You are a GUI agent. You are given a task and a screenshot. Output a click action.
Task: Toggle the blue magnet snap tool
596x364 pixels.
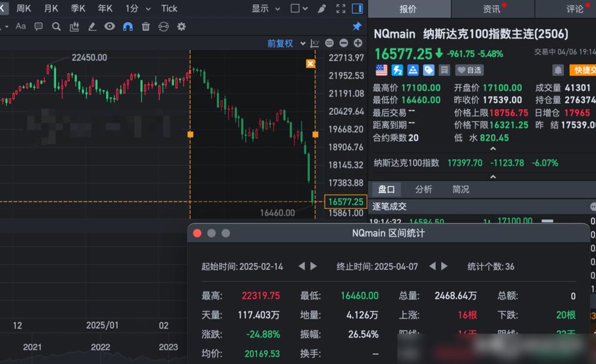128,27
